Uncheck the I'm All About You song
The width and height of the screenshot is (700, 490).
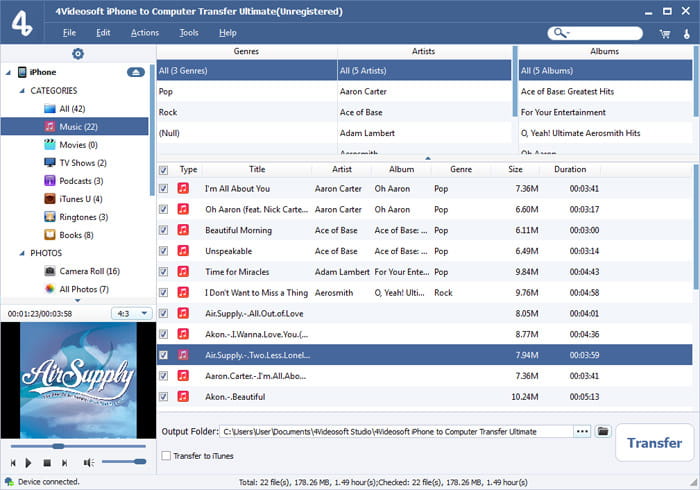[x=164, y=188]
